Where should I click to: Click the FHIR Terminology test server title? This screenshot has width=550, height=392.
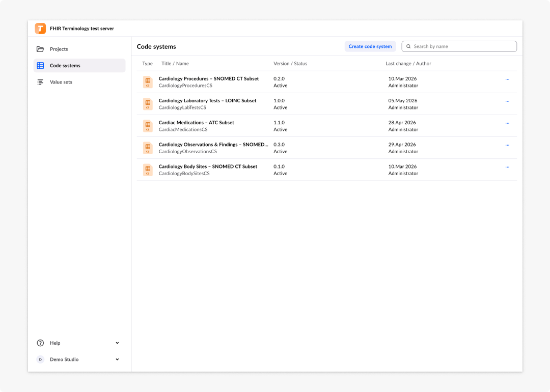click(x=81, y=29)
